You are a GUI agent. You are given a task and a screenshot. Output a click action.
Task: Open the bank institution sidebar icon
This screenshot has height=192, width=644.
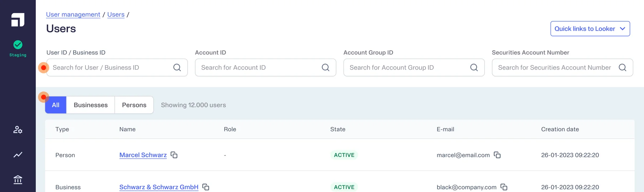(18, 180)
